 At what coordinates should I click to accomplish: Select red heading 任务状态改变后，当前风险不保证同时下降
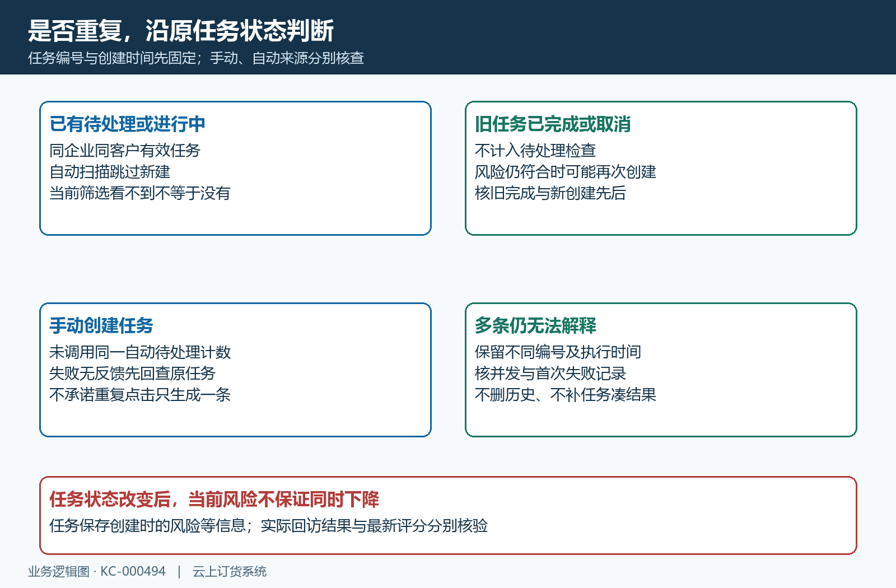[214, 499]
